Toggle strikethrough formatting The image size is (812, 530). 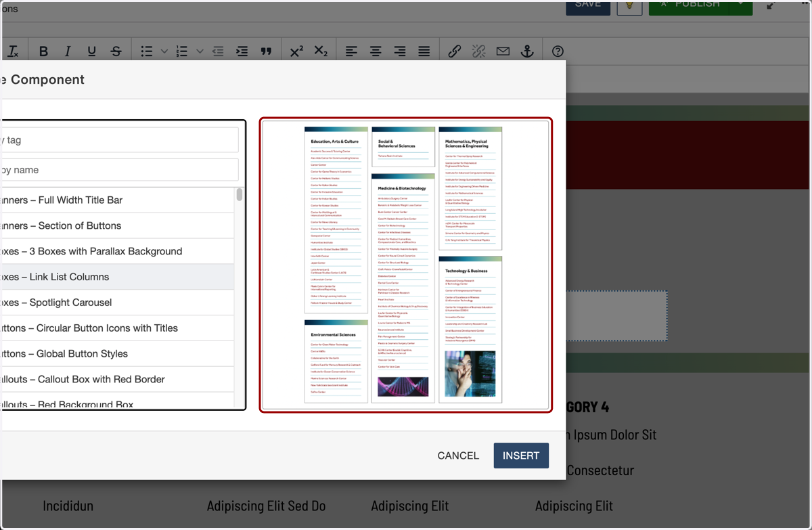(116, 51)
